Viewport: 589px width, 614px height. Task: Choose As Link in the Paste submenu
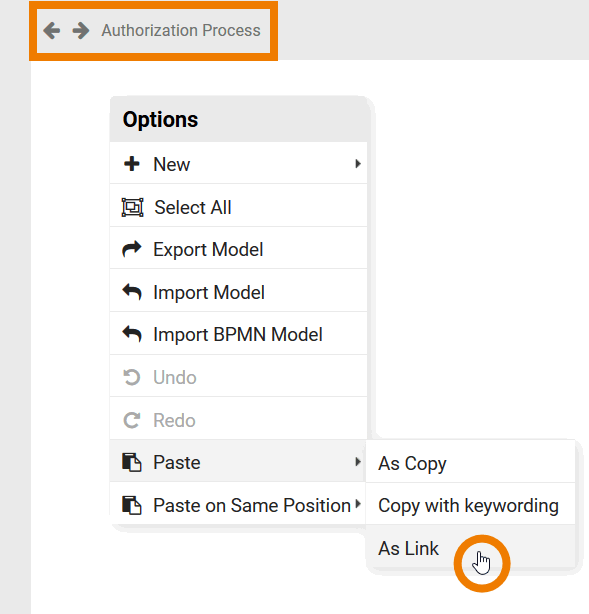pos(470,547)
